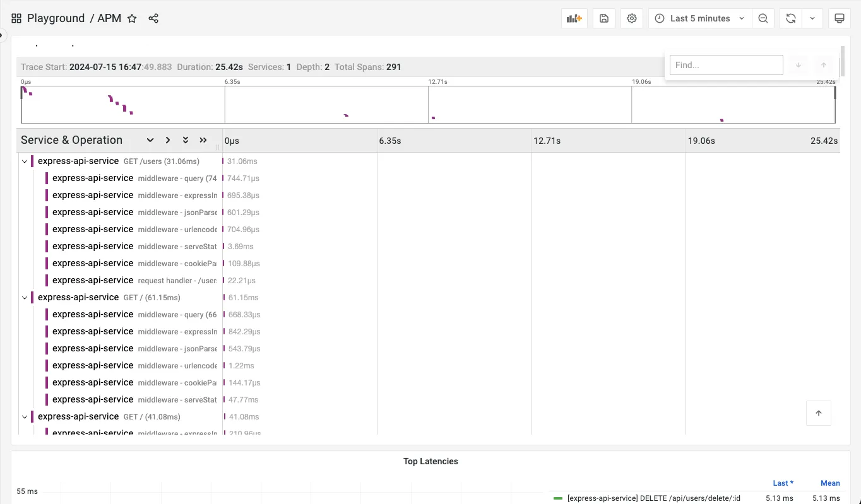Viewport: 861px width, 504px height.
Task: Click the add panel chart icon
Action: (574, 18)
